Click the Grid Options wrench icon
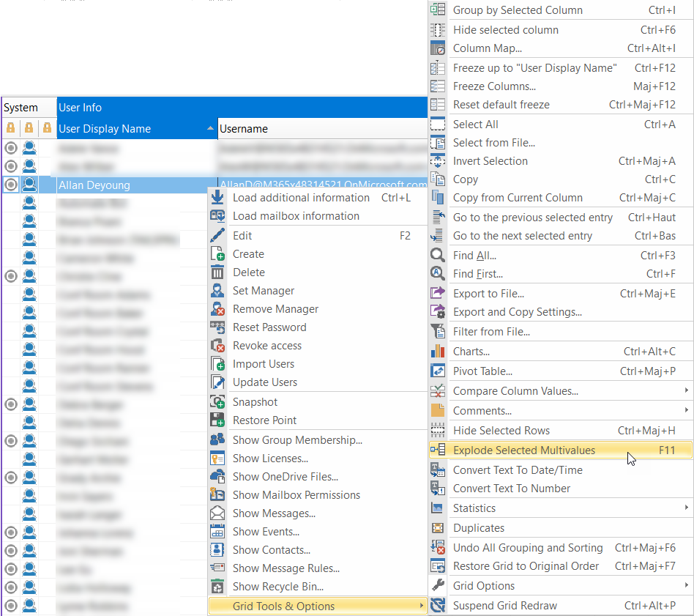This screenshot has height=616, width=694. 438,586
